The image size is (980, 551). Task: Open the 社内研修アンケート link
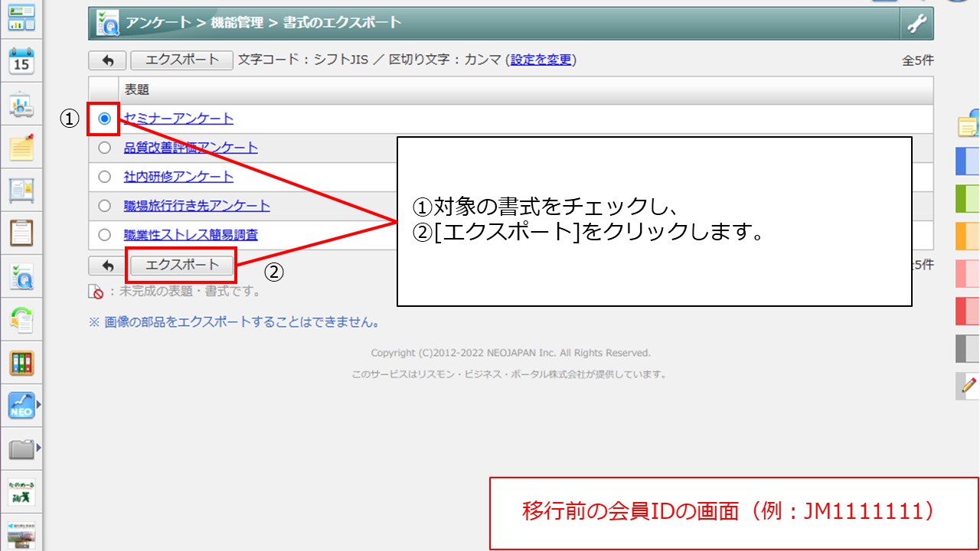point(178,177)
